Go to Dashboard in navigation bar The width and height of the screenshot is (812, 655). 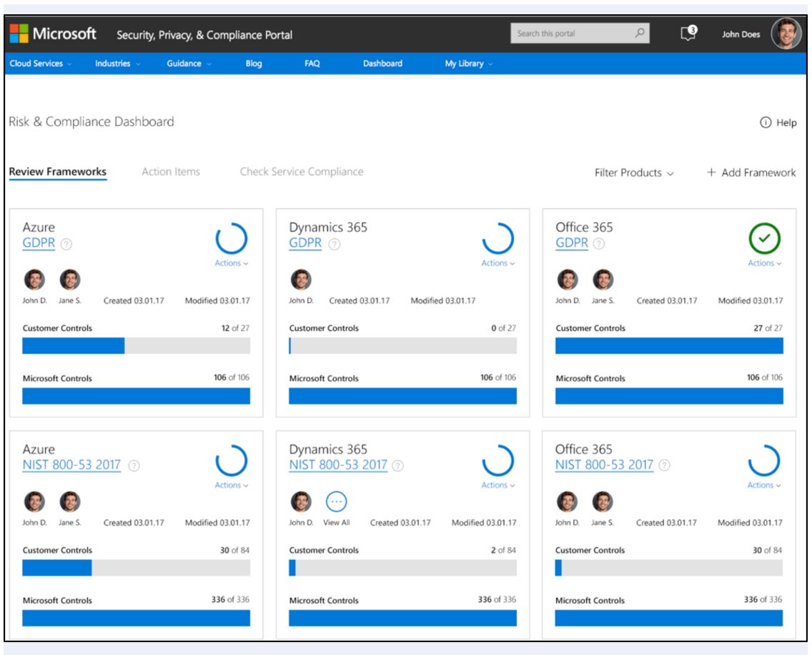pyautogui.click(x=382, y=63)
